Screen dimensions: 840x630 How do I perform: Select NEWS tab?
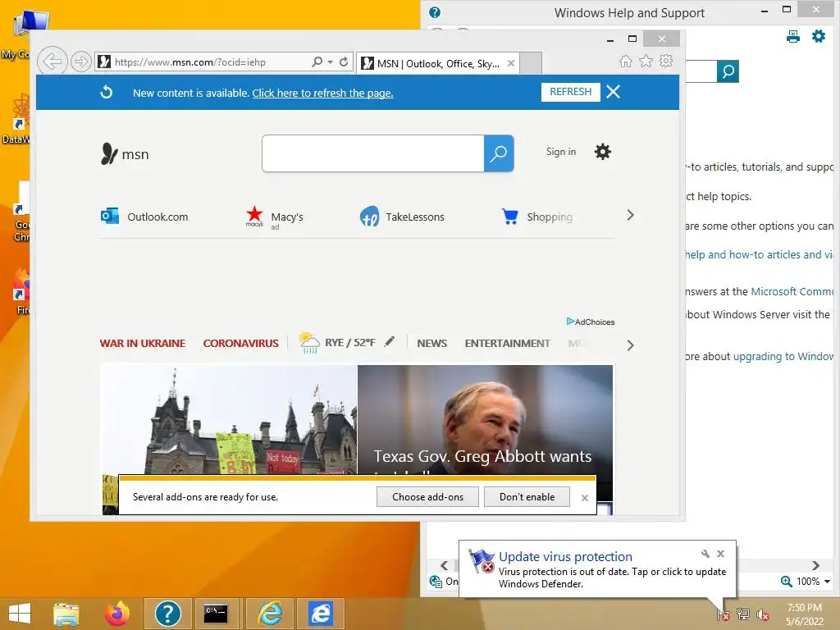point(431,344)
